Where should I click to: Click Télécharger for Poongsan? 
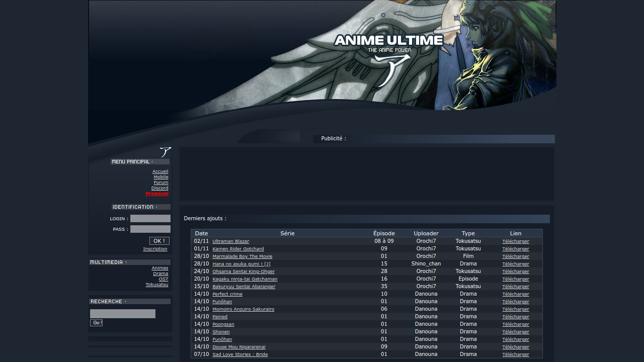(516, 324)
